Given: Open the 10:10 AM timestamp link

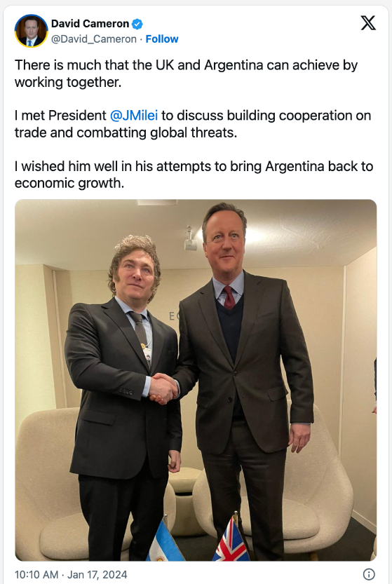Looking at the screenshot, I should (x=36, y=574).
